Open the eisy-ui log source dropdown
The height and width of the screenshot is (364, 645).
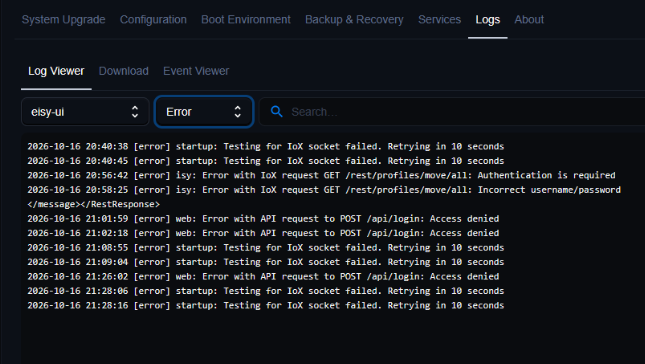[85, 111]
